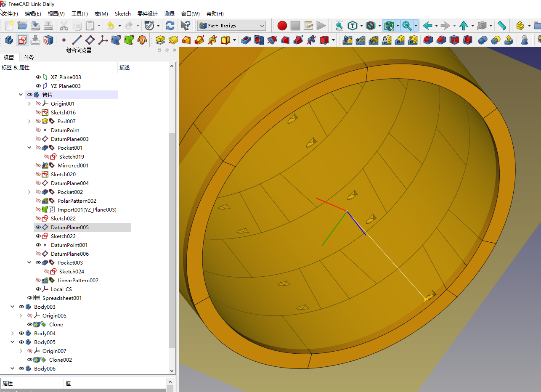The width and height of the screenshot is (541, 392).
Task: Open a file with the folder icon
Action: coord(22,26)
